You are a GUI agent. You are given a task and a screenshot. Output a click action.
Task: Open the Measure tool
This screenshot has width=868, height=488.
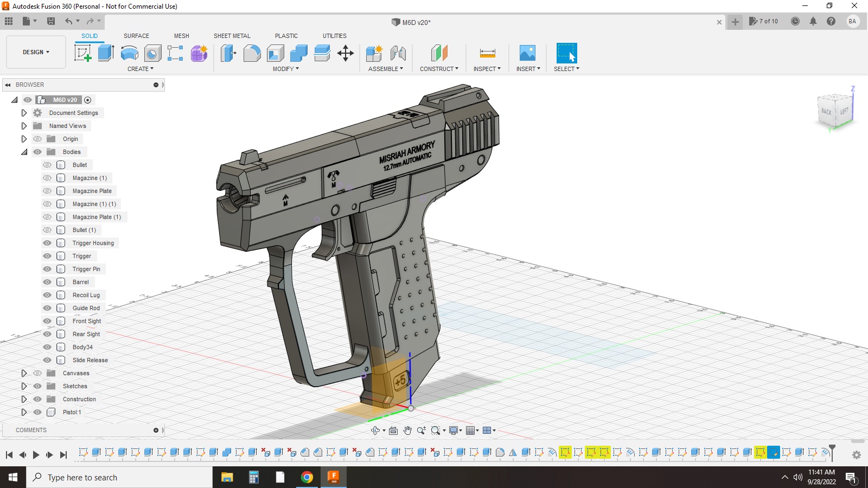click(487, 53)
